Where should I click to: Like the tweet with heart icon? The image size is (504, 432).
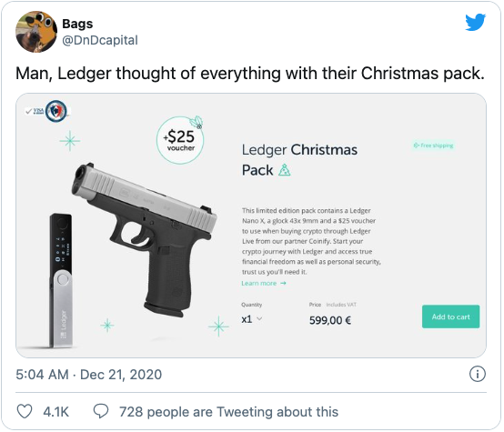pyautogui.click(x=25, y=411)
